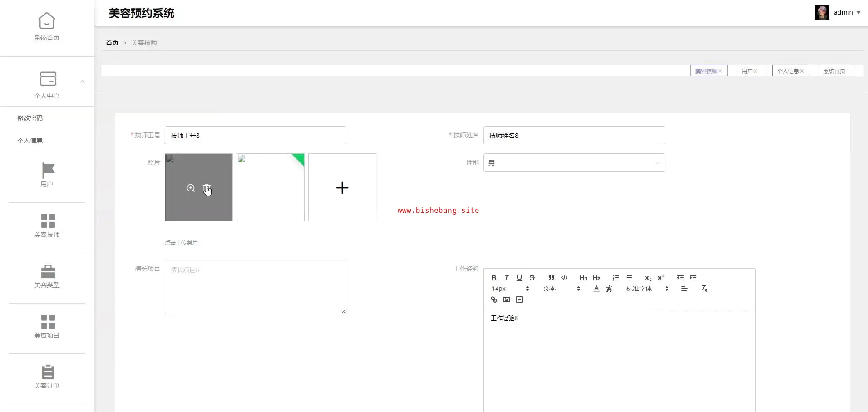Apply the H2 heading style
The height and width of the screenshot is (412, 868).
pos(597,278)
